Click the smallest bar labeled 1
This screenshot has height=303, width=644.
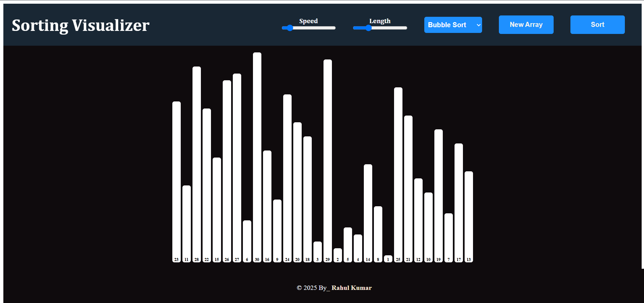point(388,259)
